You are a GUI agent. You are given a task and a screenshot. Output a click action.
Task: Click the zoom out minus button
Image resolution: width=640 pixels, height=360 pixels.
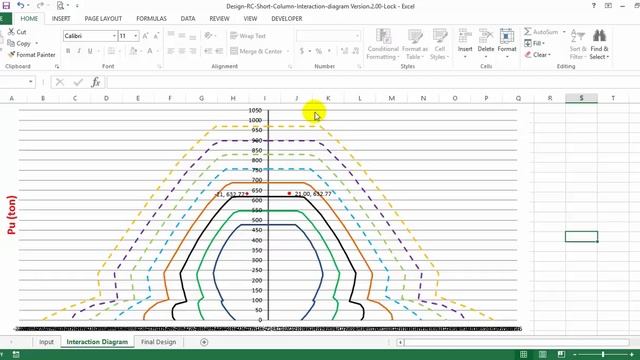[x=575, y=354]
